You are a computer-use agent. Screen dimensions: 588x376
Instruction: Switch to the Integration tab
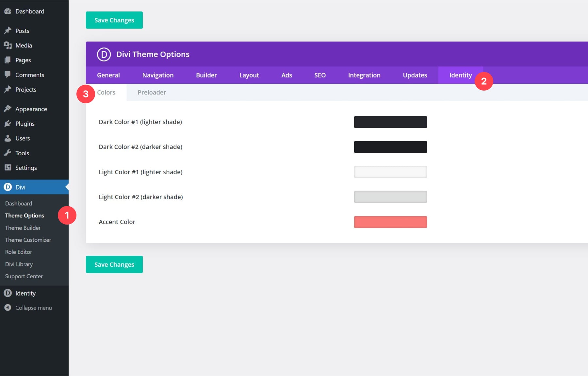click(x=364, y=75)
